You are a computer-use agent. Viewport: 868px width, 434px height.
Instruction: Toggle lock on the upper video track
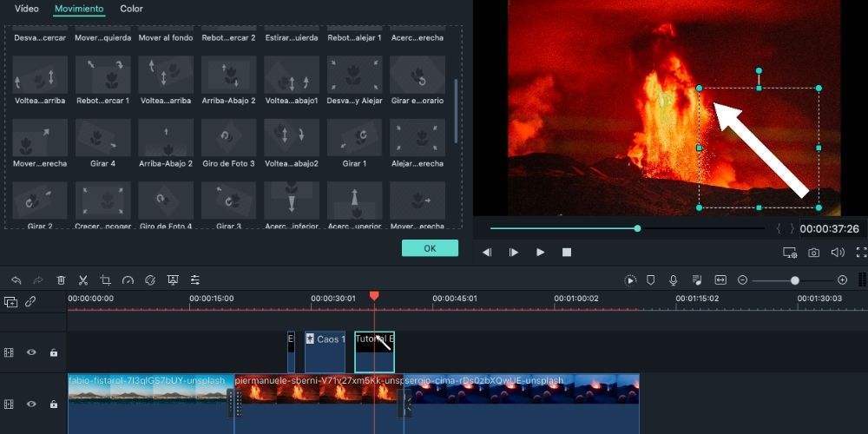(x=54, y=352)
